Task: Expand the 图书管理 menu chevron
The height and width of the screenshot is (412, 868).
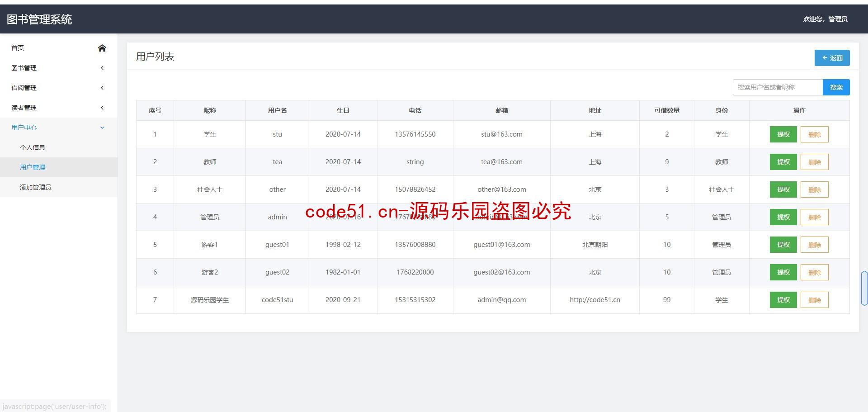Action: point(102,68)
